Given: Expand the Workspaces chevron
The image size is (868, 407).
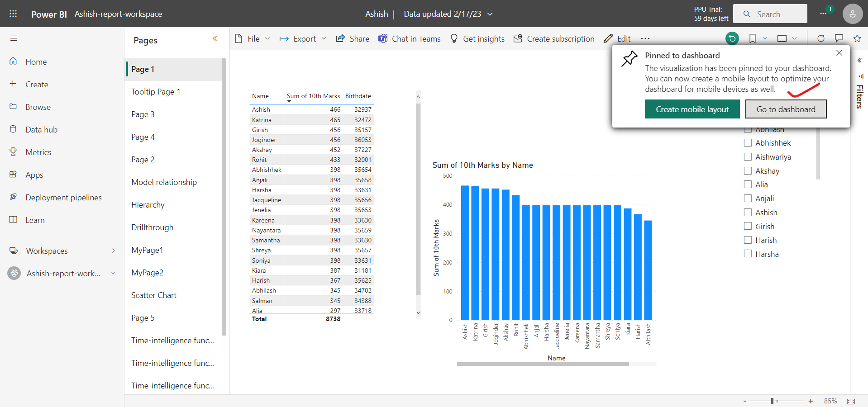Looking at the screenshot, I should [113, 251].
